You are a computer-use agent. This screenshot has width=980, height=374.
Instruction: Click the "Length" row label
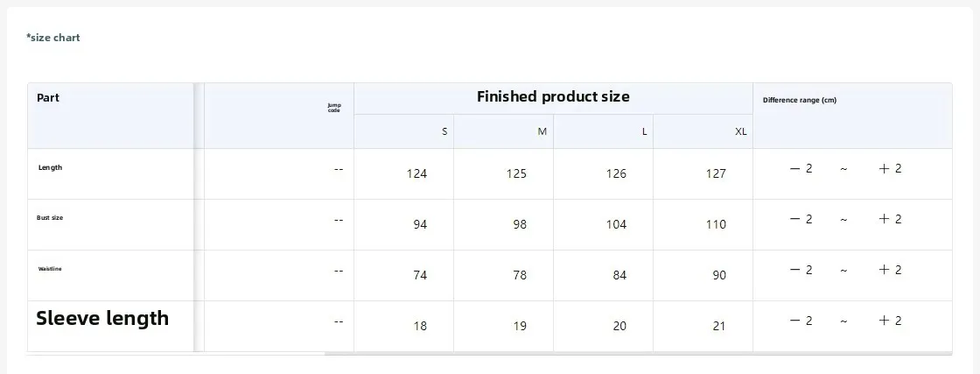[50, 167]
